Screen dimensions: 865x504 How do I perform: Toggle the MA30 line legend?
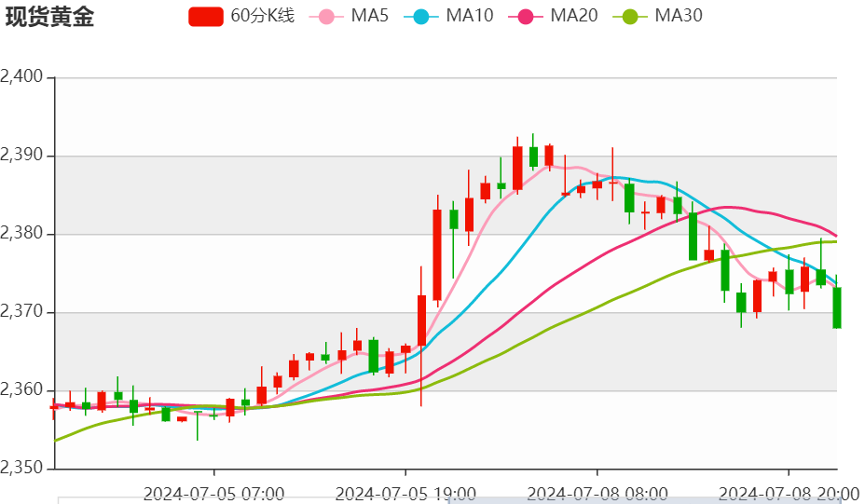point(657,16)
